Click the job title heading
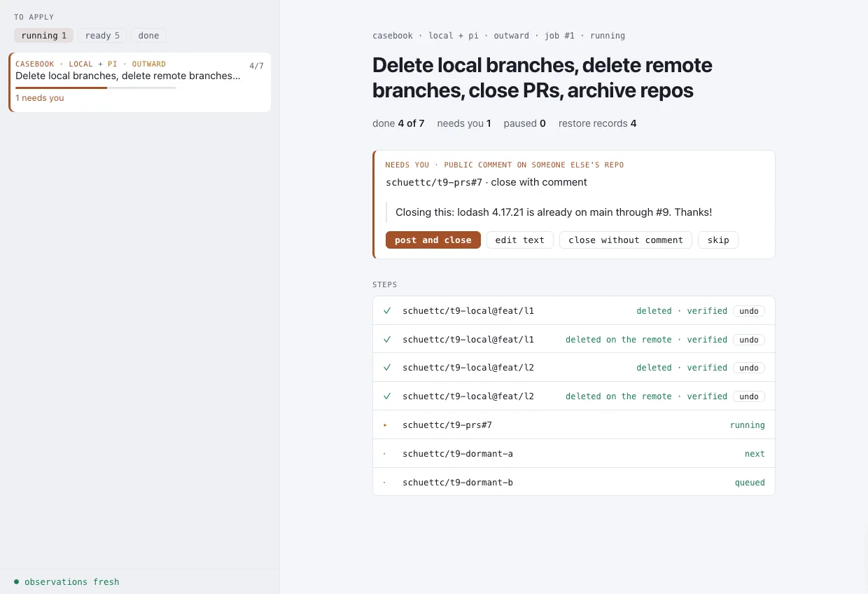This screenshot has height=594, width=868. click(542, 78)
